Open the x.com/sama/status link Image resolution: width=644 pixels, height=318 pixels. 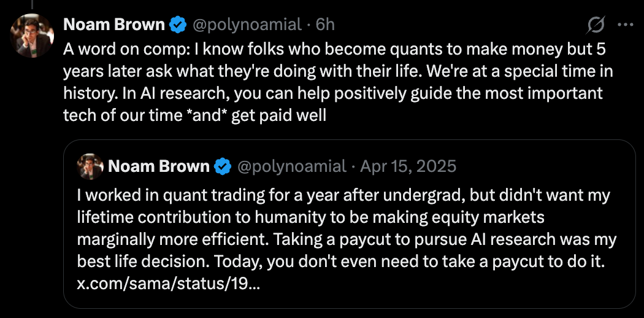168,284
